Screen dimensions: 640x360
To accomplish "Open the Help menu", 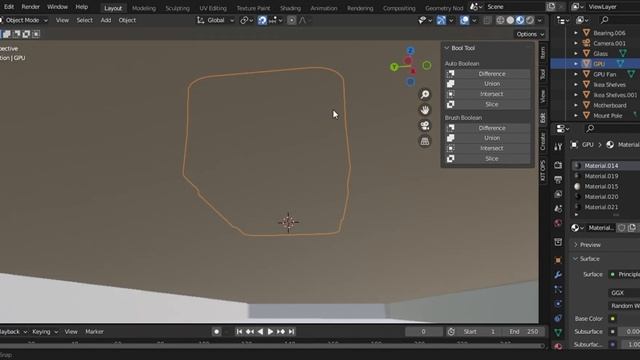I will (x=82, y=7).
